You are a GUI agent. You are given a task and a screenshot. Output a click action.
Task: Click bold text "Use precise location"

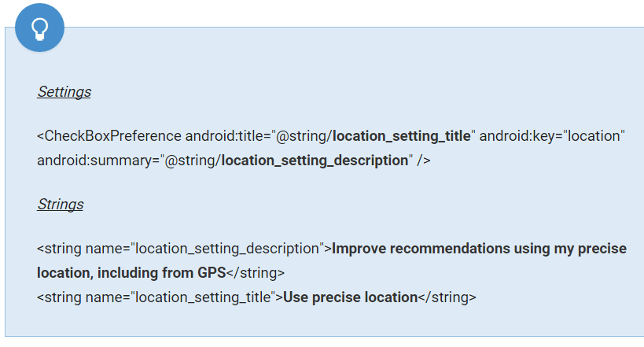tap(350, 297)
